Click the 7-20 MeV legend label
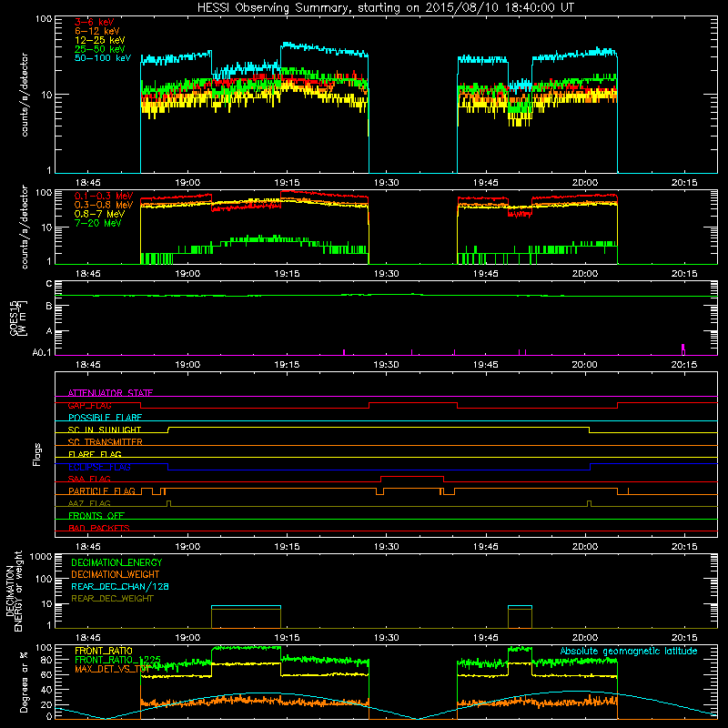This screenshot has height=728, width=728. tap(97, 223)
